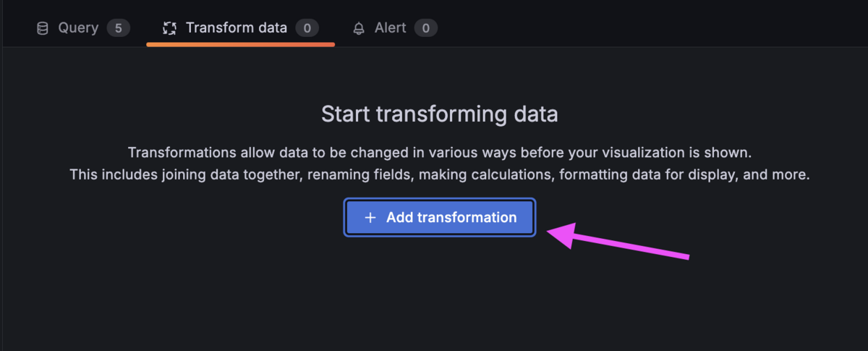Click the plus icon in Add transformation
868x351 pixels.
click(x=370, y=217)
